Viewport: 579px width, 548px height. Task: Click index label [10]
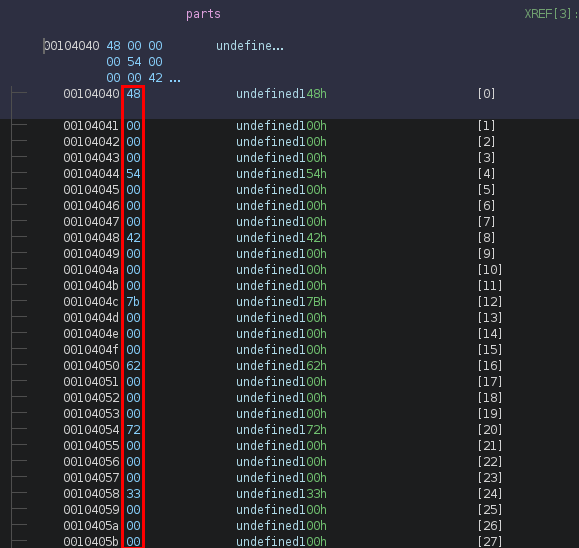(x=490, y=270)
